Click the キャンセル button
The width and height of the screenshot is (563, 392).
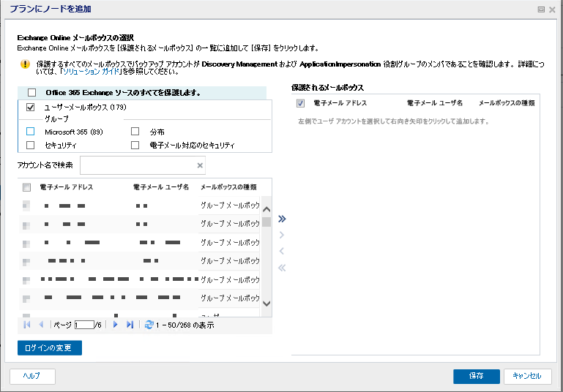tap(527, 376)
